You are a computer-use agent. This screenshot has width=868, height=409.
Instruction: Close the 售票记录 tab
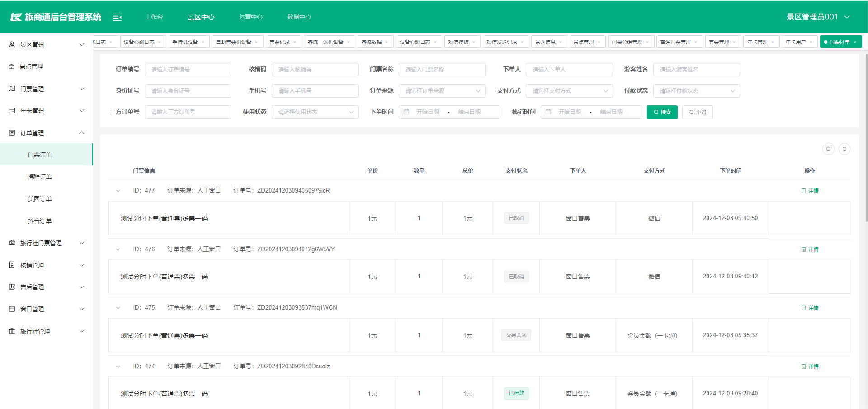(x=295, y=42)
